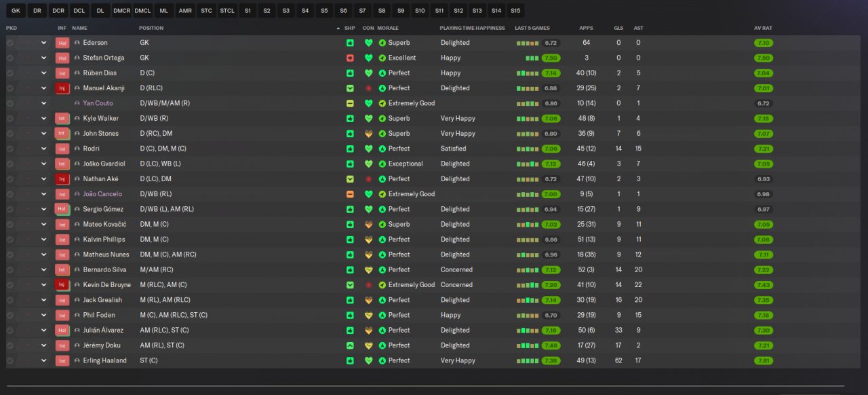Sort the table by the NAME column
Viewport: 868px width, 395px height.
tap(79, 28)
